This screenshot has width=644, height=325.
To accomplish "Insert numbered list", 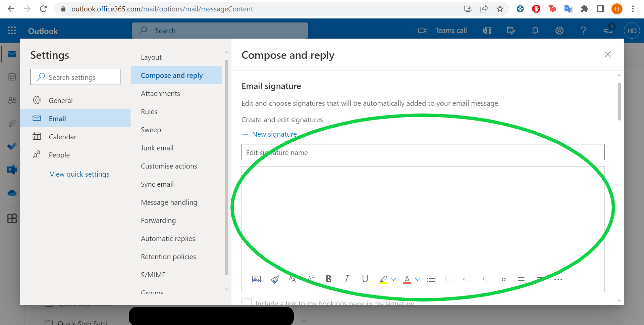I will point(449,279).
